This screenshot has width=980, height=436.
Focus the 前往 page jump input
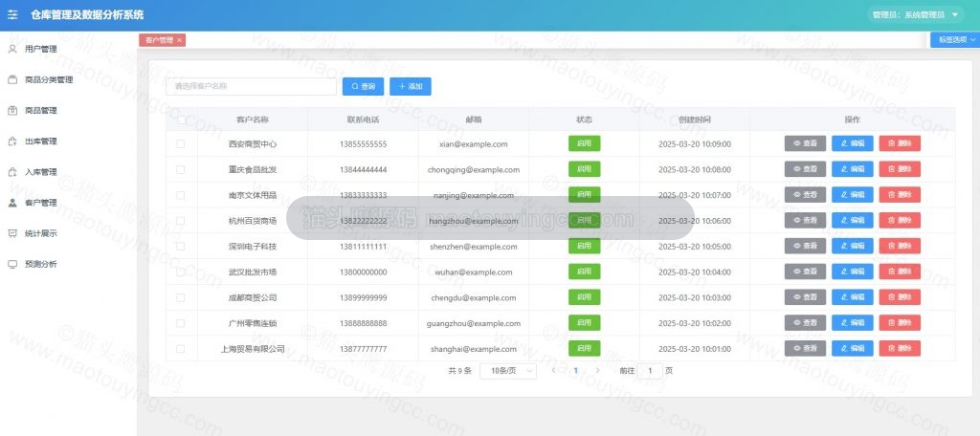coord(651,370)
